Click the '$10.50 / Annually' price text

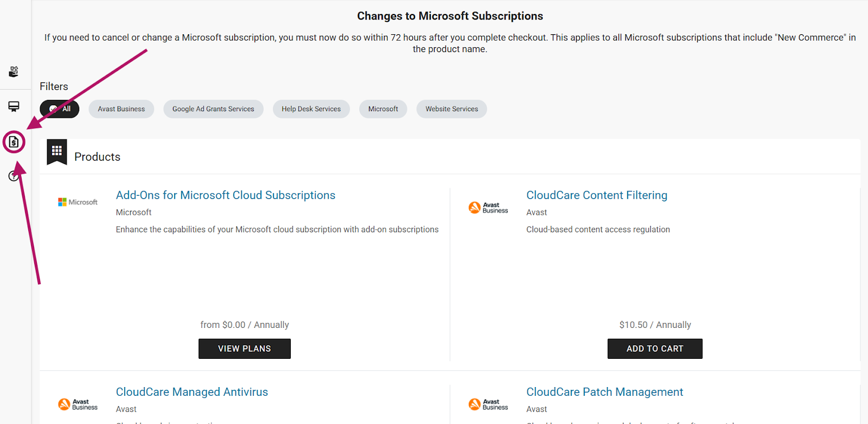(x=655, y=325)
